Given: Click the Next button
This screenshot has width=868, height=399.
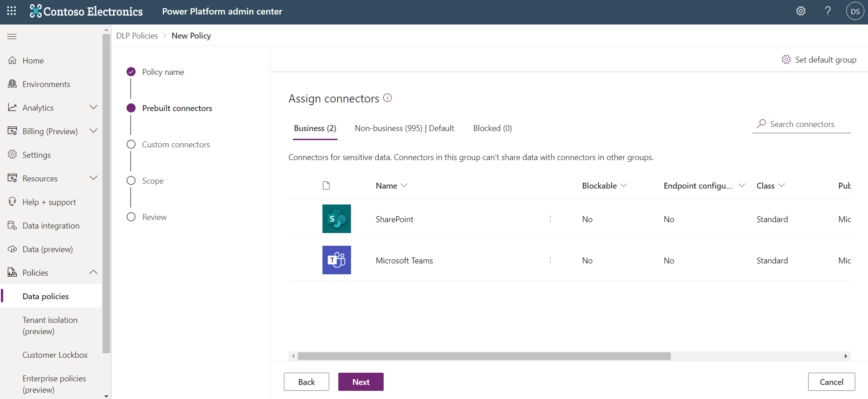Looking at the screenshot, I should (x=361, y=382).
